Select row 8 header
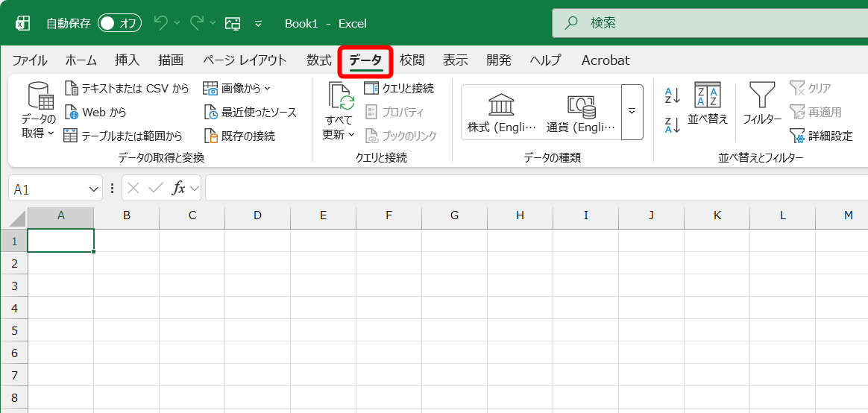This screenshot has height=413, width=868. pos(14,397)
